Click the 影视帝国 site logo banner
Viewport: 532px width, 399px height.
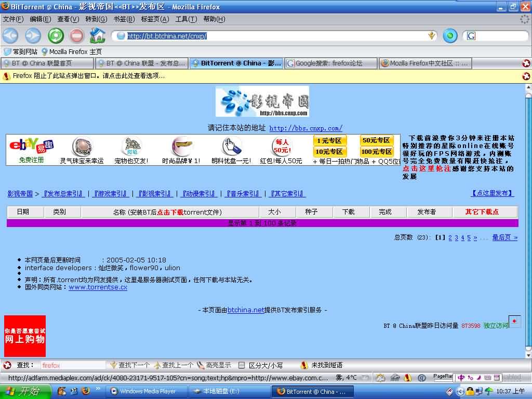point(262,101)
